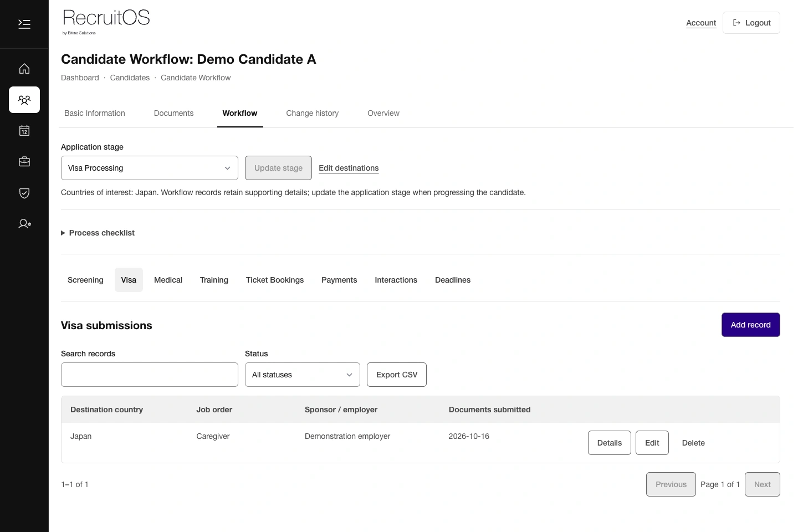Open the Ticket Bookings sub-tab

[x=275, y=280]
